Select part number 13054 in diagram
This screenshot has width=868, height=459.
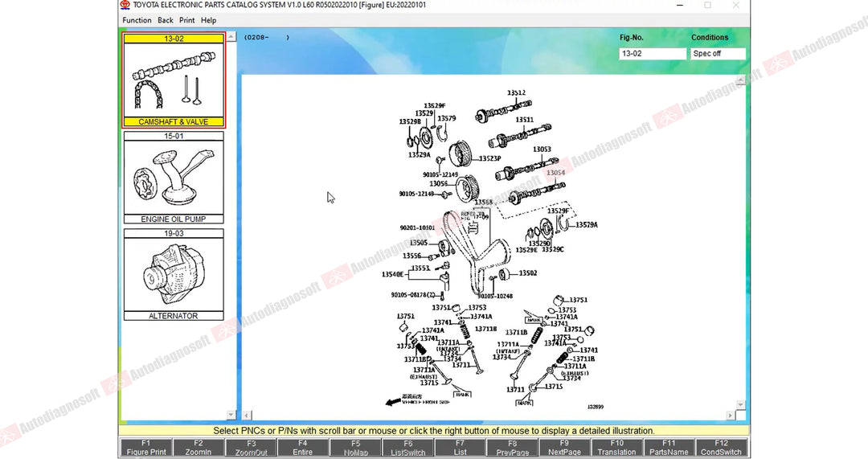coord(556,172)
